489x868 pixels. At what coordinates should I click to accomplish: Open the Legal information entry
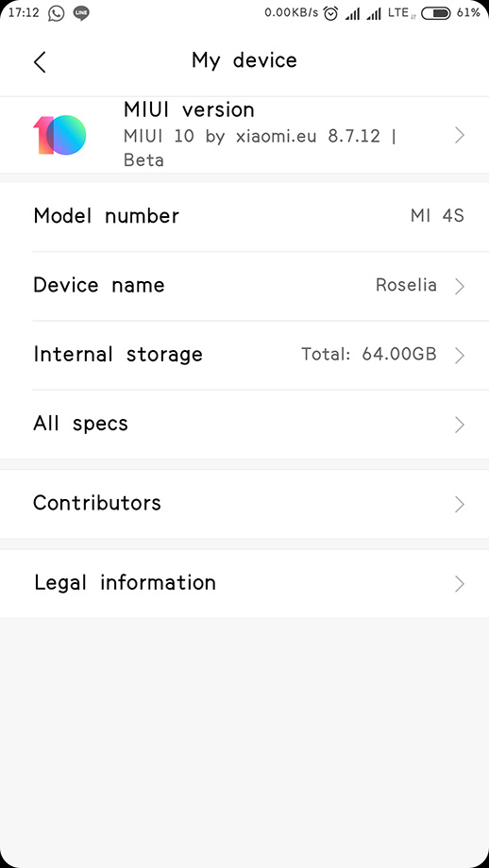(x=244, y=583)
